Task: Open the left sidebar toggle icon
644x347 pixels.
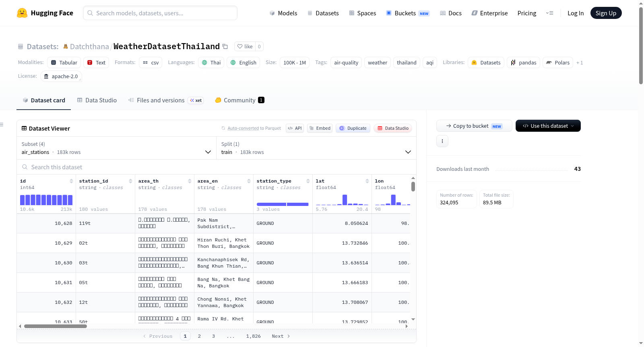Action: (x=2, y=125)
